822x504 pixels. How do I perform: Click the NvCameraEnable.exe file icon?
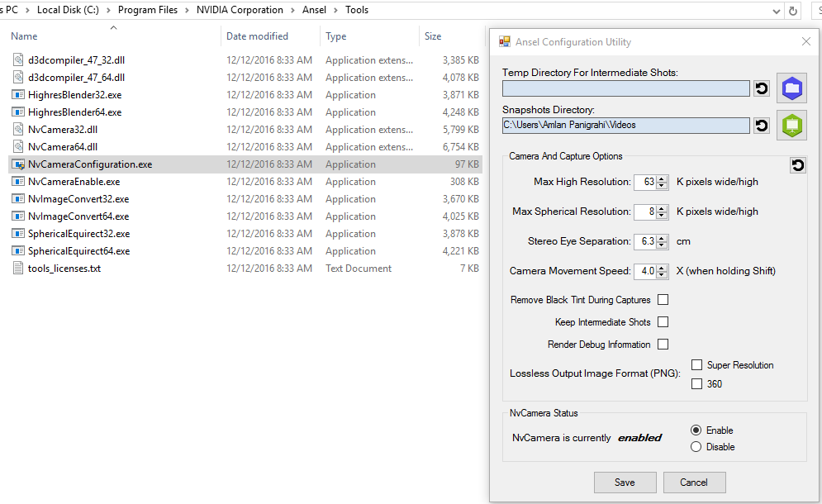pyautogui.click(x=18, y=182)
